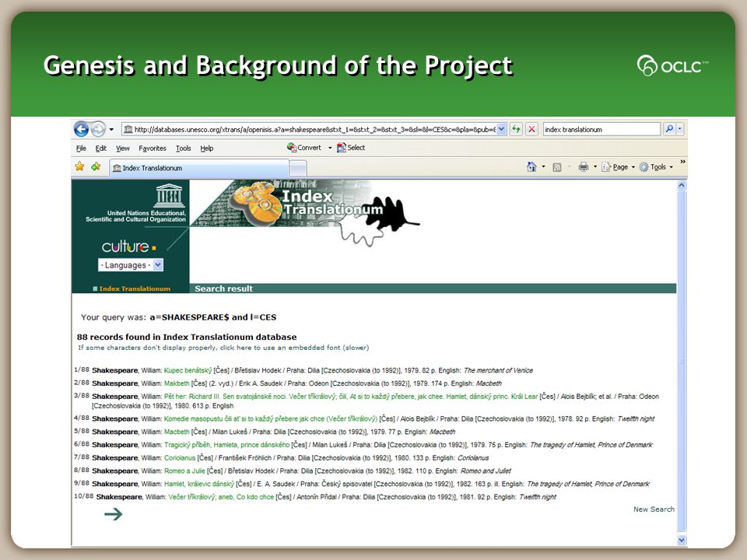Screen dimensions: 747x560
Task: Click the address bar URL field
Action: 310,130
